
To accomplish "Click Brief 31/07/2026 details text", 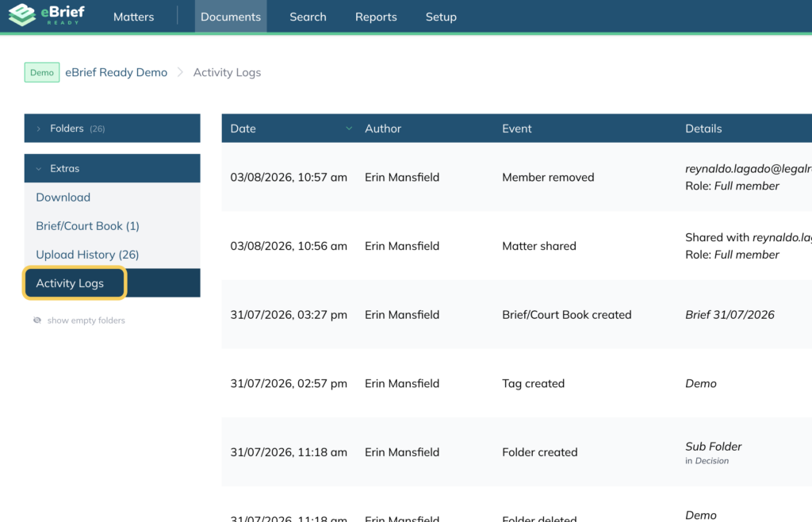I will [730, 315].
